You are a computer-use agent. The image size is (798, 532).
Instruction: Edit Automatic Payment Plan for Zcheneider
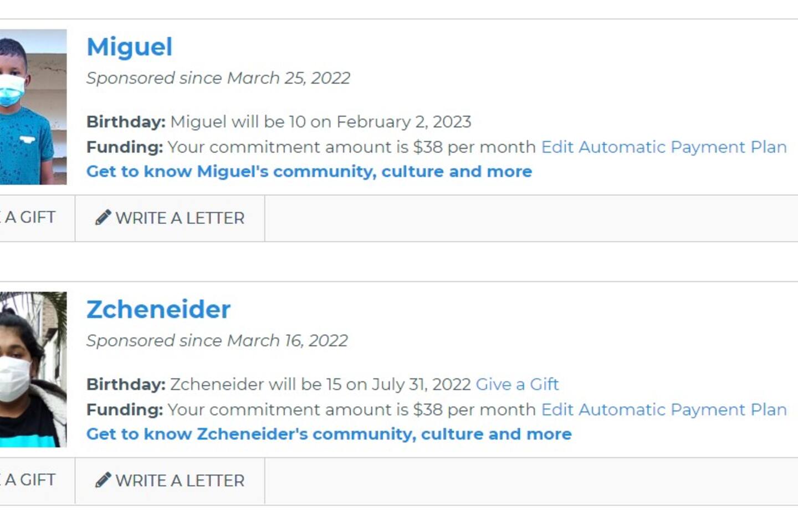tap(664, 410)
